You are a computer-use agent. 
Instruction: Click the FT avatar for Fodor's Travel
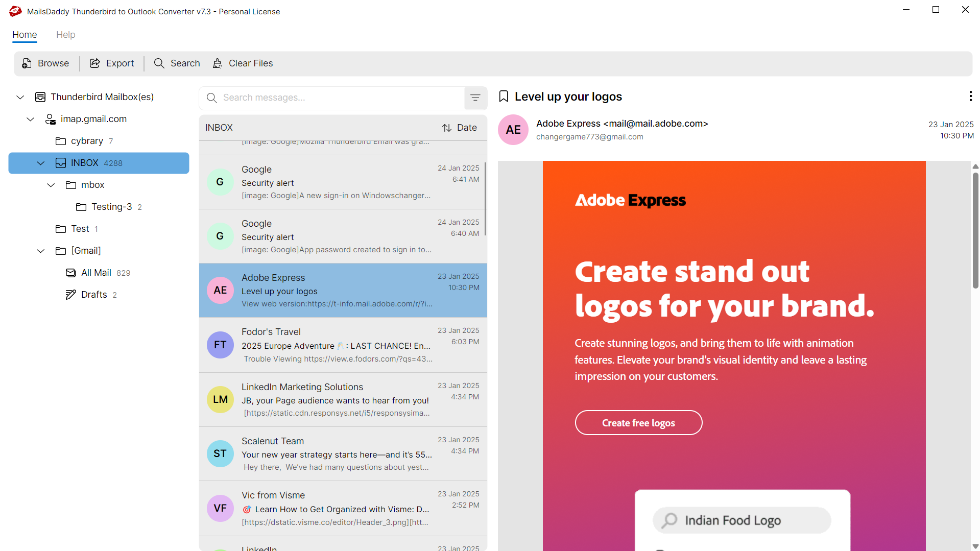click(220, 345)
